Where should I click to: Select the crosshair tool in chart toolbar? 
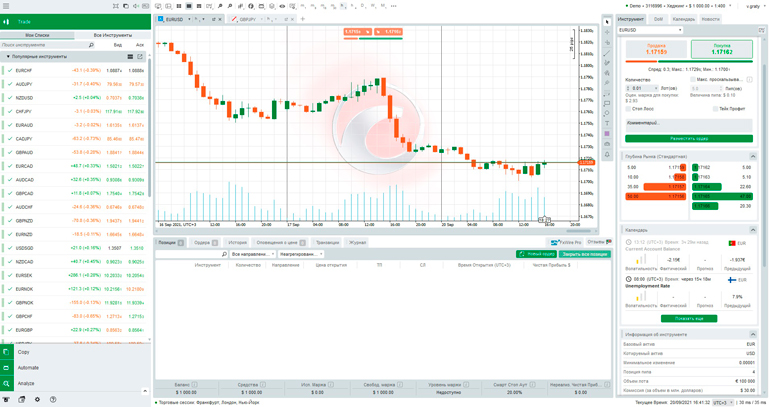point(607,32)
